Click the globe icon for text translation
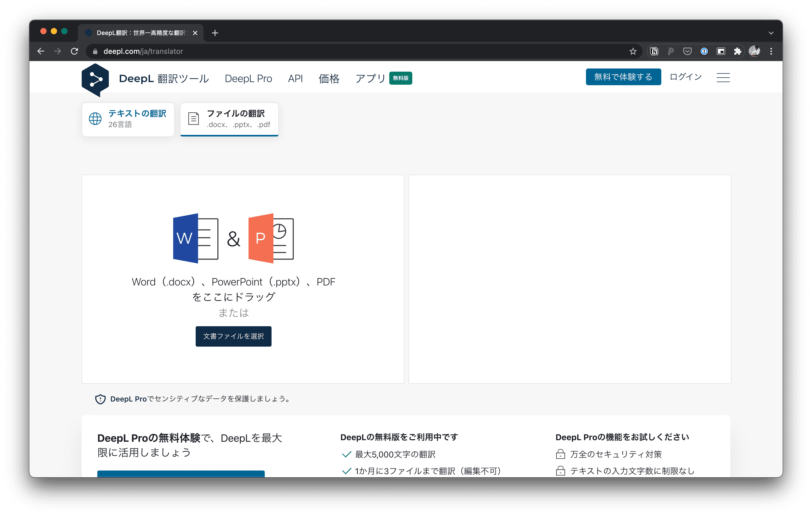812x516 pixels. [x=95, y=119]
